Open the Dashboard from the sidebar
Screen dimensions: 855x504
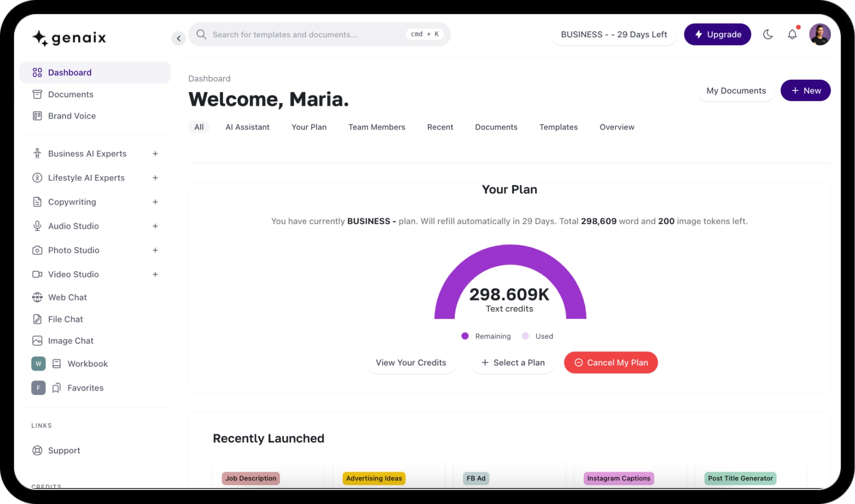pos(70,72)
